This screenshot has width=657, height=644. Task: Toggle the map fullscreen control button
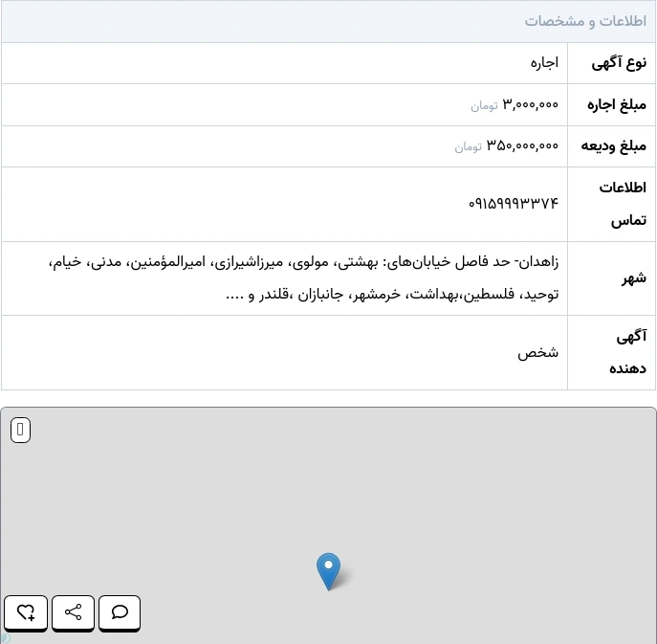(x=20, y=430)
